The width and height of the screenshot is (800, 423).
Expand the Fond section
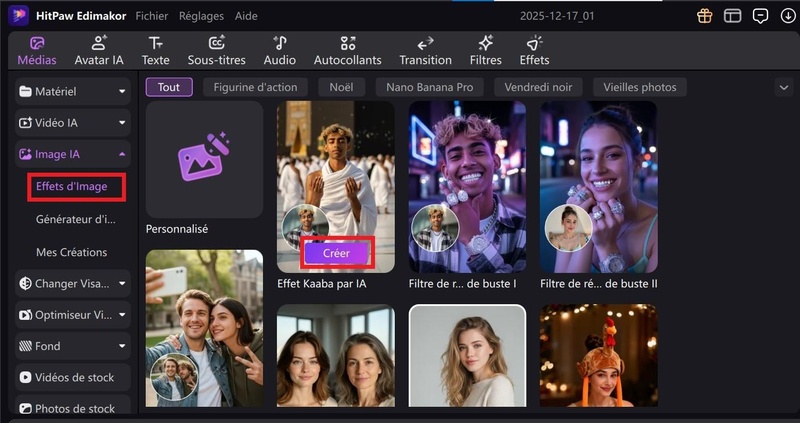tap(72, 346)
